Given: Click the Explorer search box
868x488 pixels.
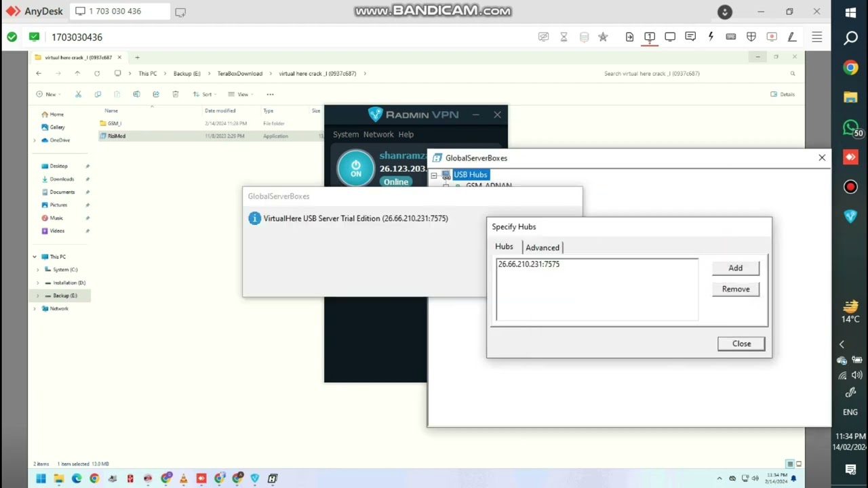Looking at the screenshot, I should point(698,73).
